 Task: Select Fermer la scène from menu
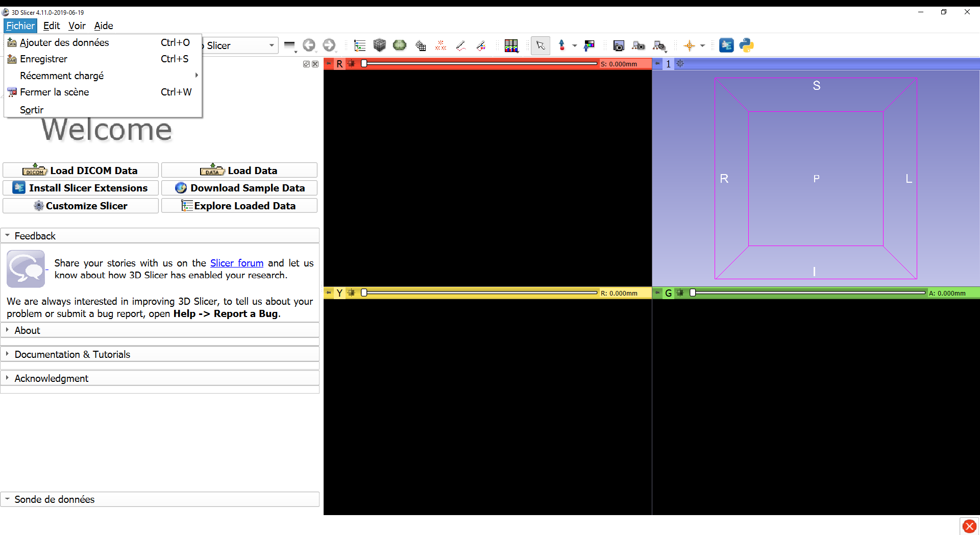54,92
